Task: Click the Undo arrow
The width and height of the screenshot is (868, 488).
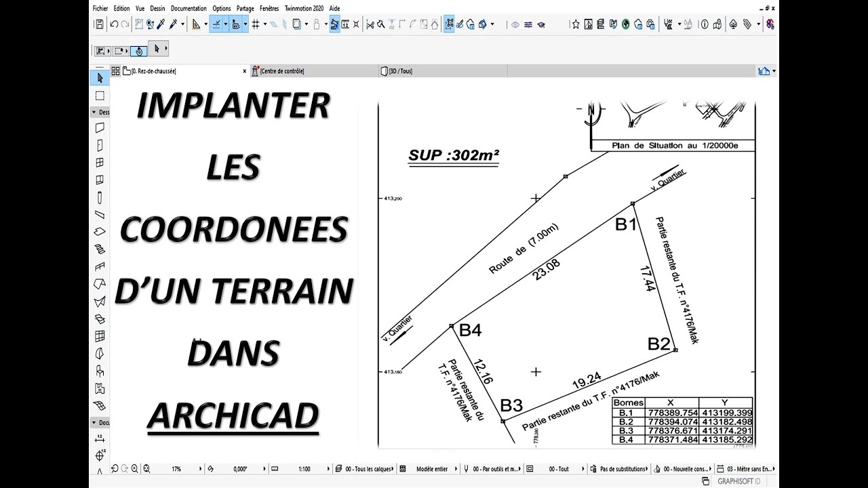Action: coord(114,24)
